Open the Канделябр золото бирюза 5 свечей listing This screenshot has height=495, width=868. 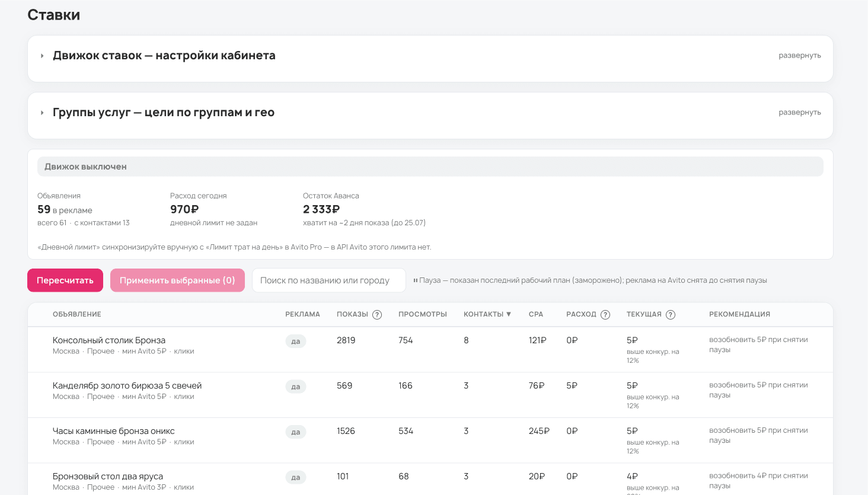coord(127,386)
